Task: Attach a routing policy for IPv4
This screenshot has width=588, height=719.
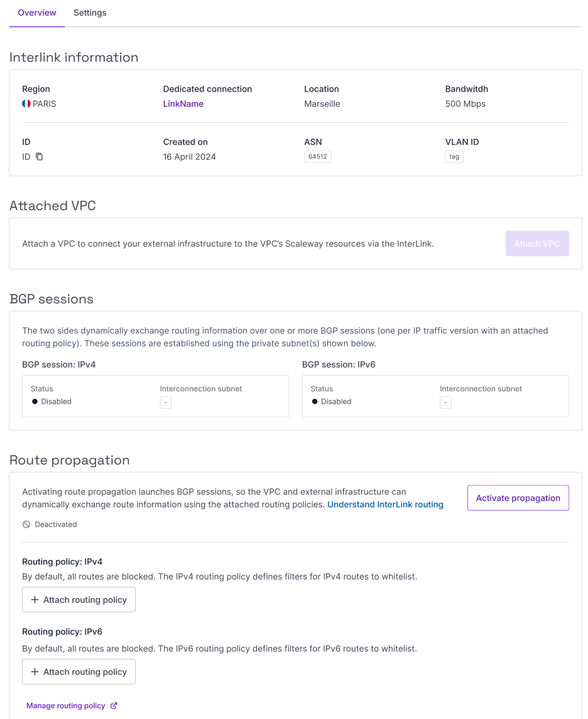Action: (x=79, y=599)
